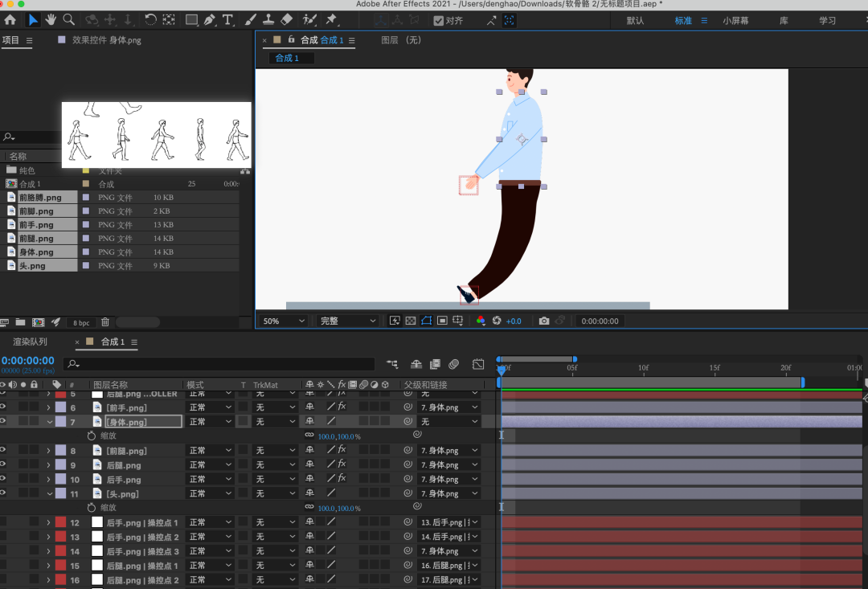The width and height of the screenshot is (868, 589).
Task: Uncheck the 对齐 snapping checkbox
Action: [x=438, y=20]
